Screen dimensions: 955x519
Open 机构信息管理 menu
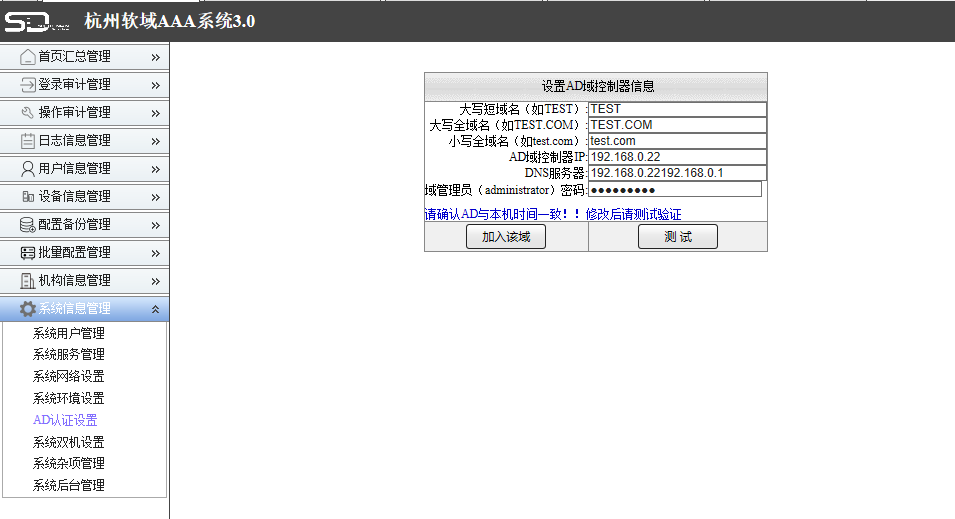click(x=85, y=281)
